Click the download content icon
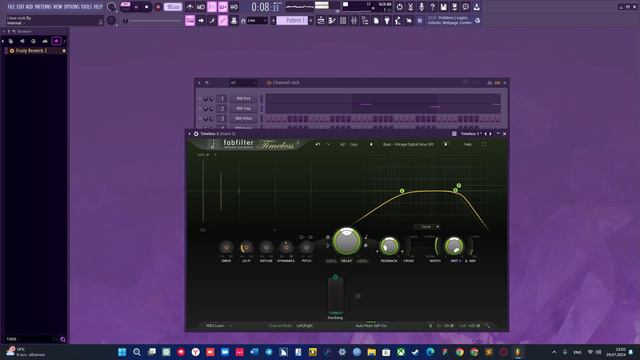This screenshot has width=640, height=360. click(x=476, y=7)
